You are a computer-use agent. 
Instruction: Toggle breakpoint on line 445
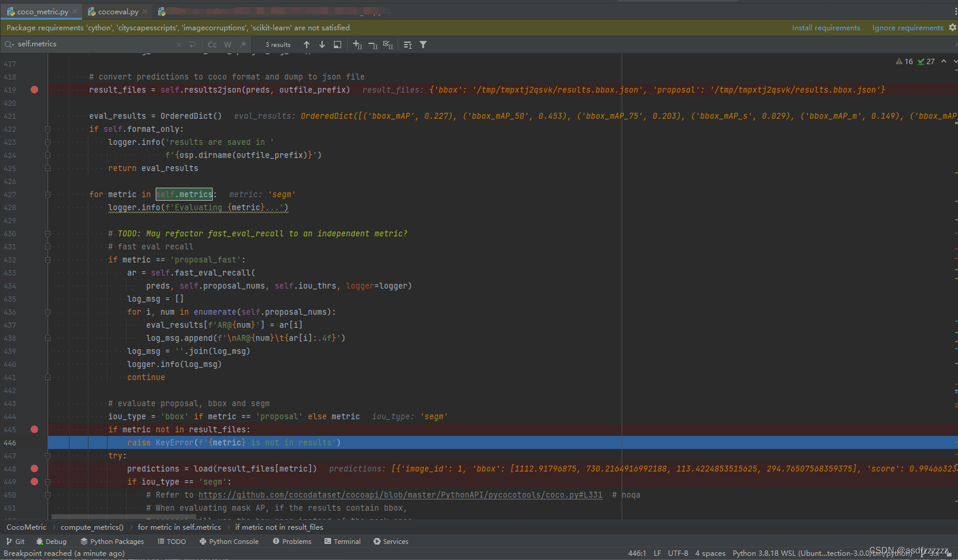click(34, 429)
